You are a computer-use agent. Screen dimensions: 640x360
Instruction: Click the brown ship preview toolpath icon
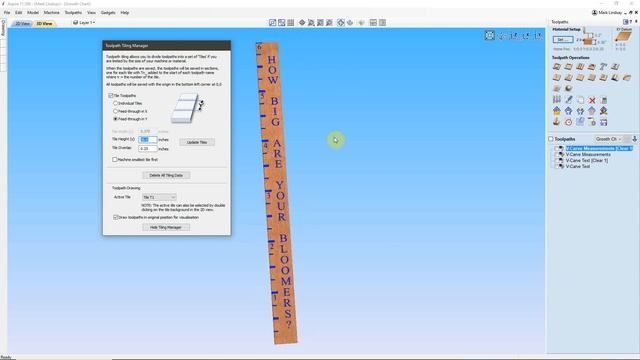(x=557, y=122)
